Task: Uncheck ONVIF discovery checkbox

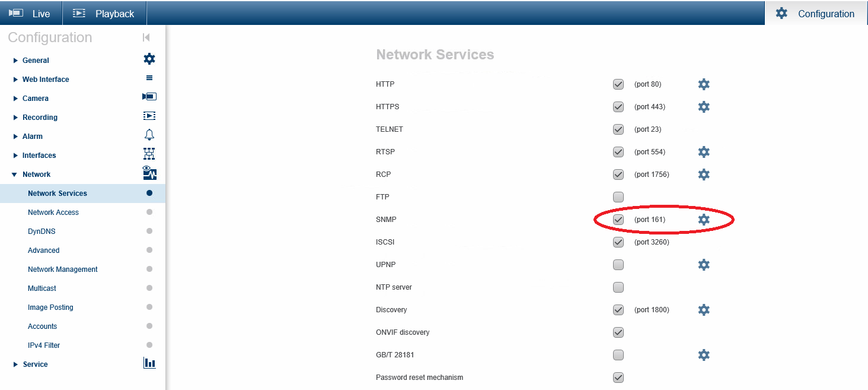Action: [x=618, y=332]
